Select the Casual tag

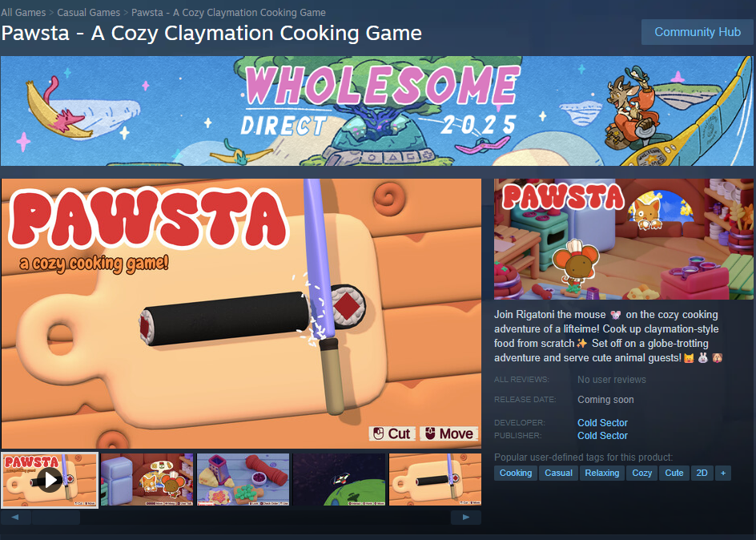coord(558,473)
